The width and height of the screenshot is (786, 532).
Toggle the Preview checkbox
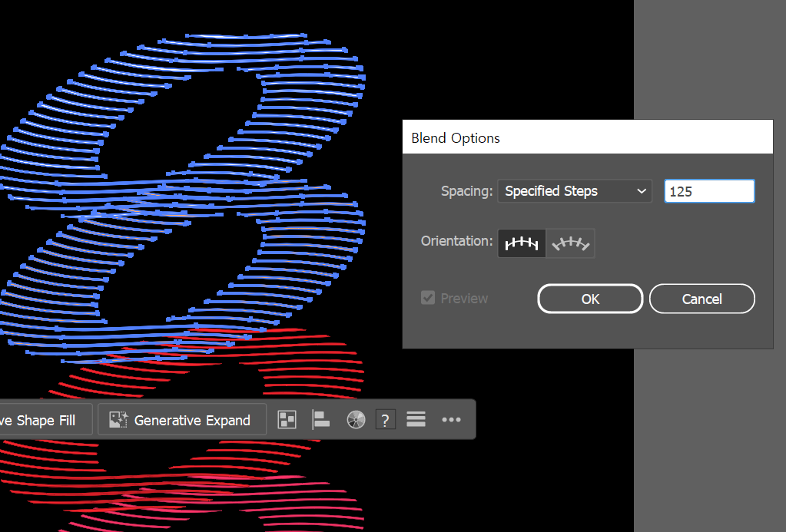(x=428, y=298)
